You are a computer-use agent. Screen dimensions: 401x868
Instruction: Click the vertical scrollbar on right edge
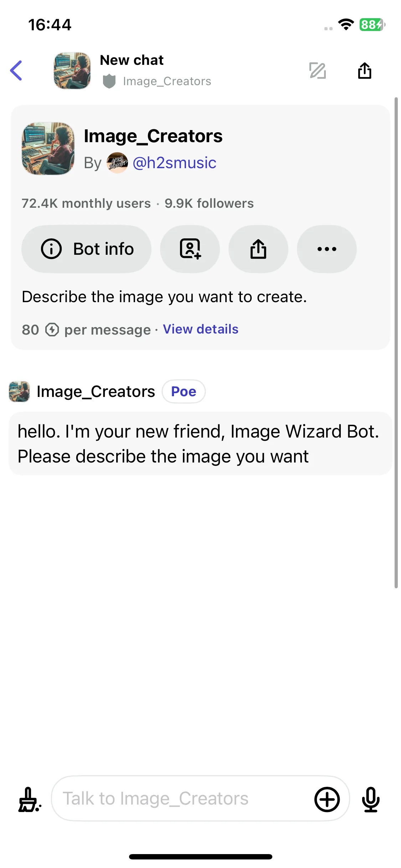point(396,342)
